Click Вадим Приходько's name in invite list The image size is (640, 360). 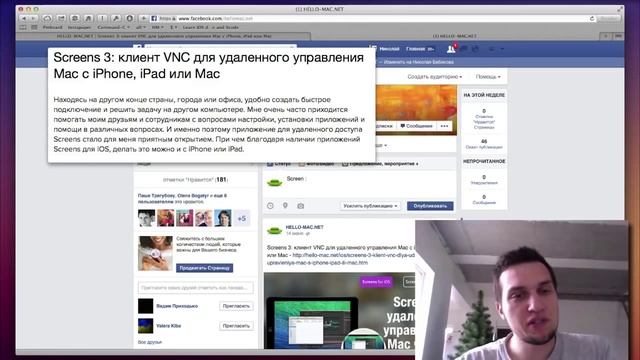click(x=177, y=306)
